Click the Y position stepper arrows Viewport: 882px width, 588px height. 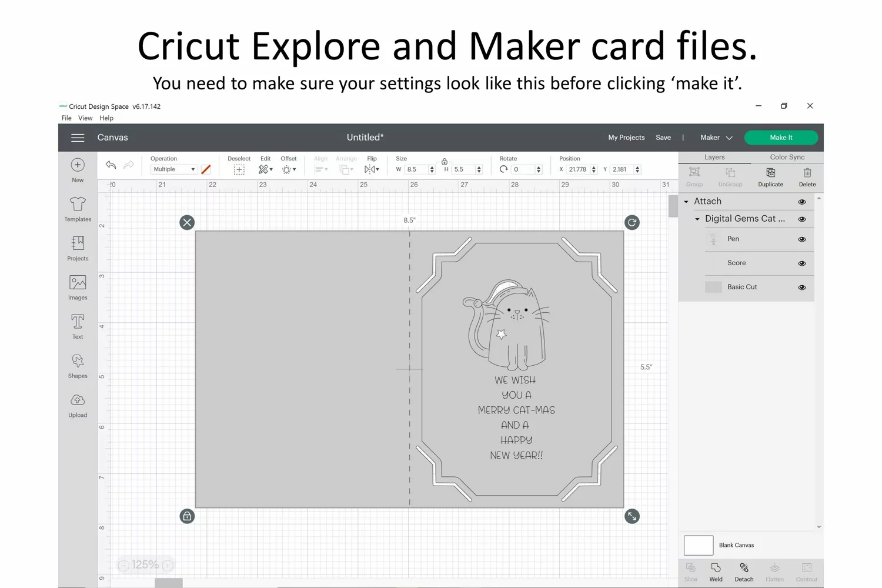[x=637, y=169]
